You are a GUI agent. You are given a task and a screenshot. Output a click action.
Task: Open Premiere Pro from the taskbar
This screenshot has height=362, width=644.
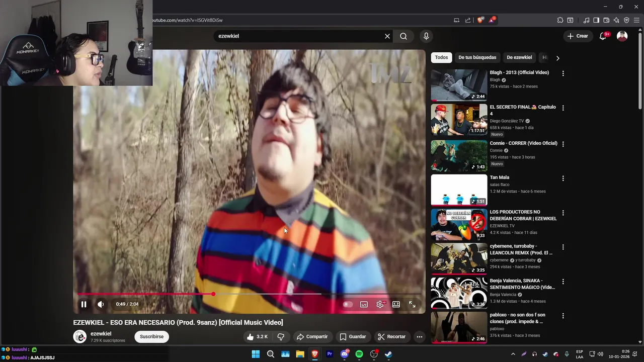pos(330,354)
